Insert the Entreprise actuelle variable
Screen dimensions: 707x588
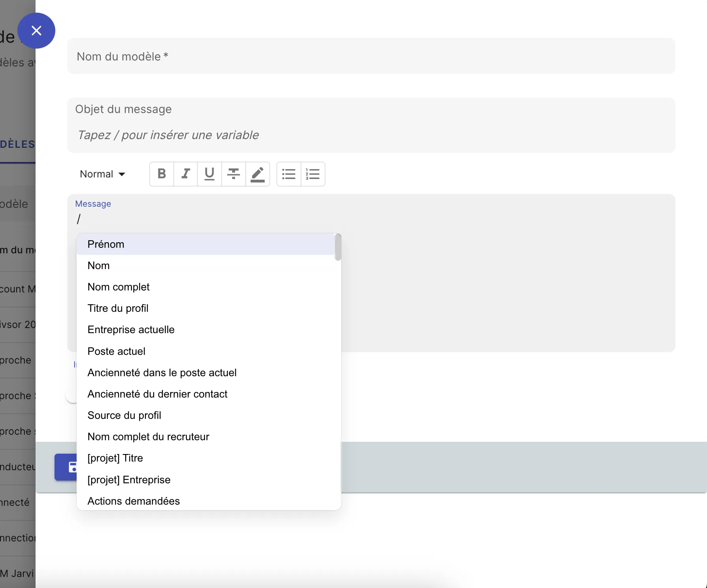(x=131, y=330)
